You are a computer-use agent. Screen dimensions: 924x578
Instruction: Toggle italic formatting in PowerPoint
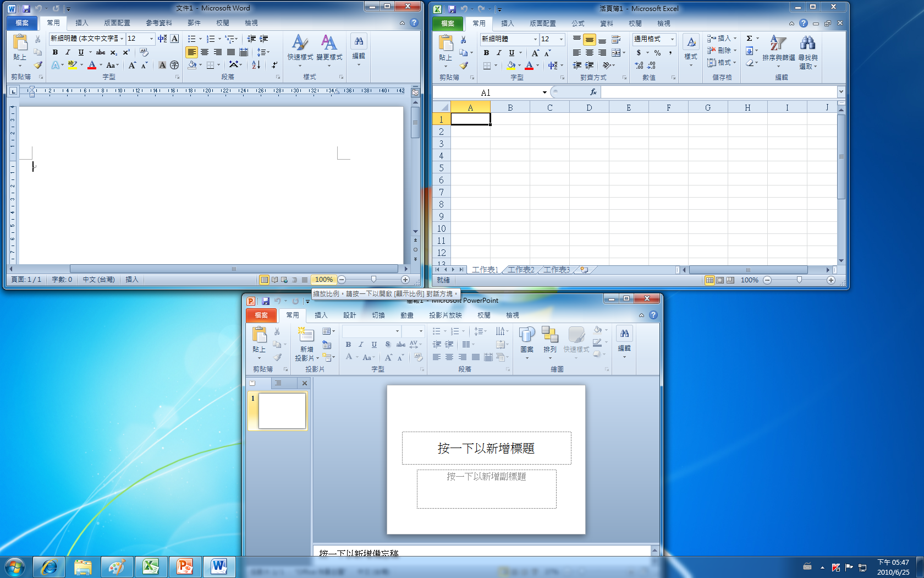360,344
